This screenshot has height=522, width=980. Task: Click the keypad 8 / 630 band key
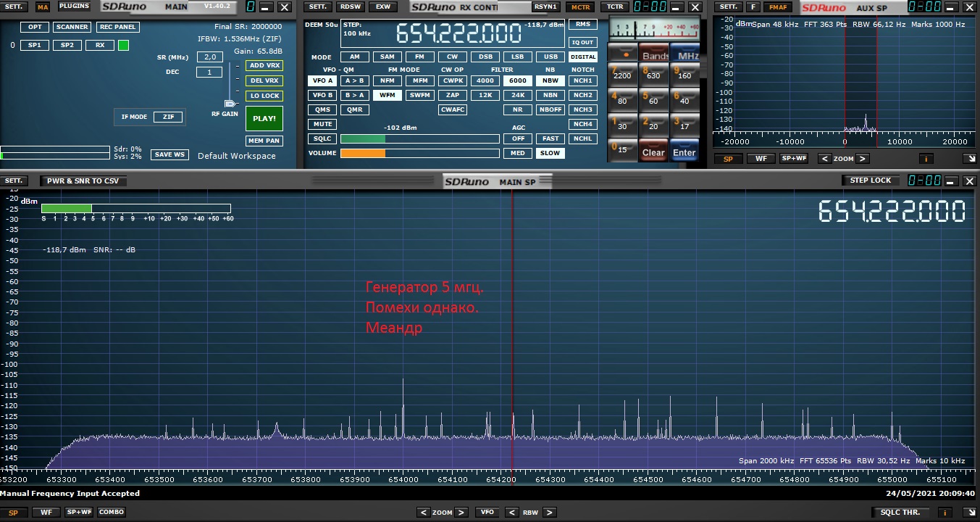653,74
